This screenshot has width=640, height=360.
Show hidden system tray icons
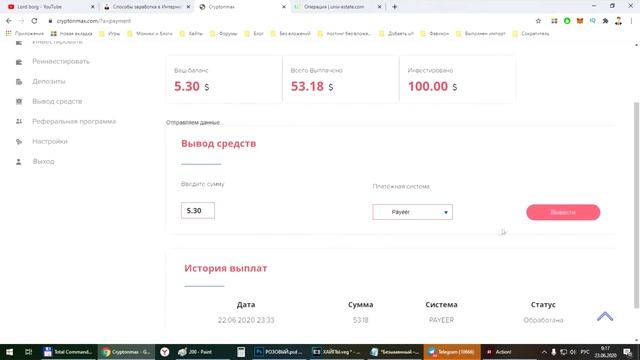[x=544, y=352]
